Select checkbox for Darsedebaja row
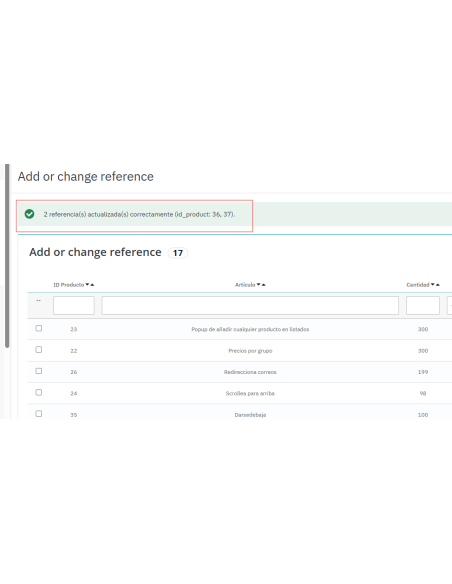This screenshot has height=584, width=452. coord(39,413)
